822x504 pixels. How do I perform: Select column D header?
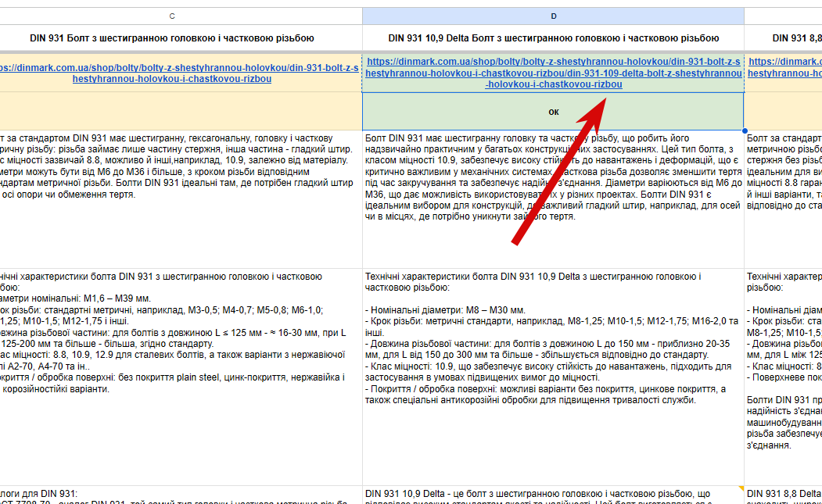tap(553, 16)
